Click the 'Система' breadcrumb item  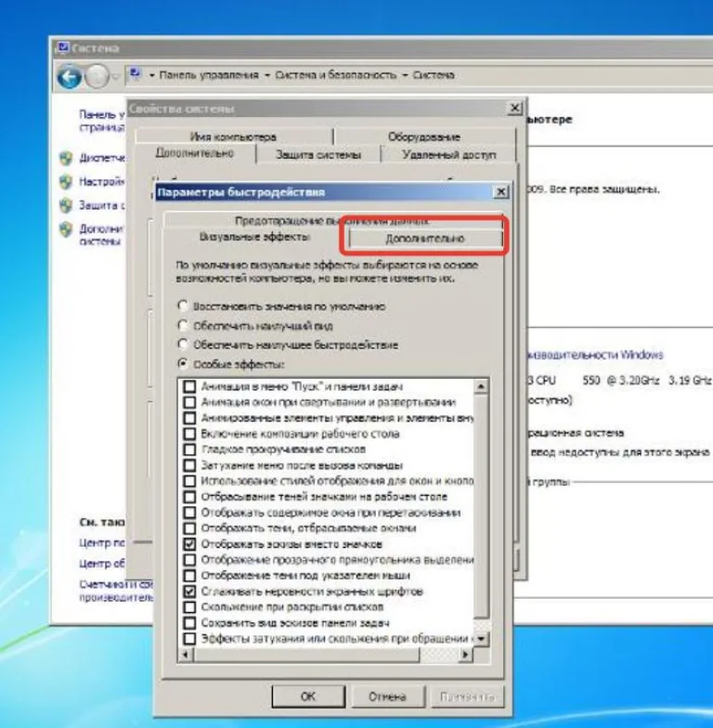point(434,74)
